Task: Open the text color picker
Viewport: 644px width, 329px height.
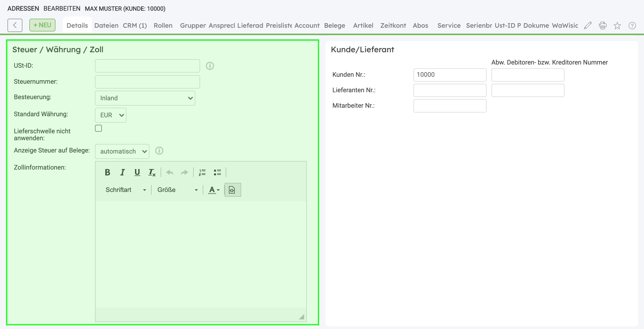Action: tap(214, 190)
